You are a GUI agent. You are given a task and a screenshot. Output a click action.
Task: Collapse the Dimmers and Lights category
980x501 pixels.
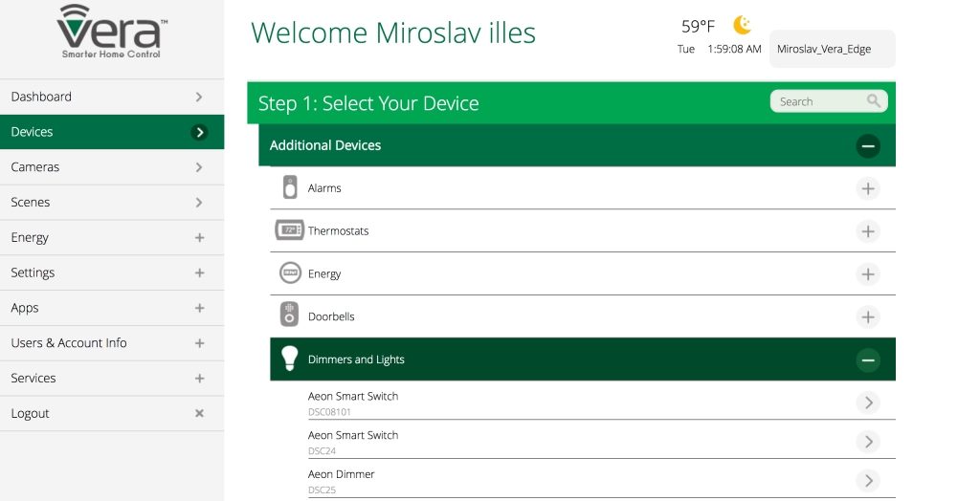tap(867, 359)
